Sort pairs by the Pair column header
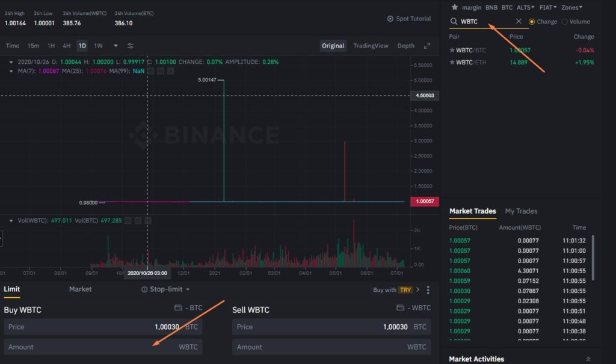This screenshot has width=616, height=364. click(x=454, y=37)
